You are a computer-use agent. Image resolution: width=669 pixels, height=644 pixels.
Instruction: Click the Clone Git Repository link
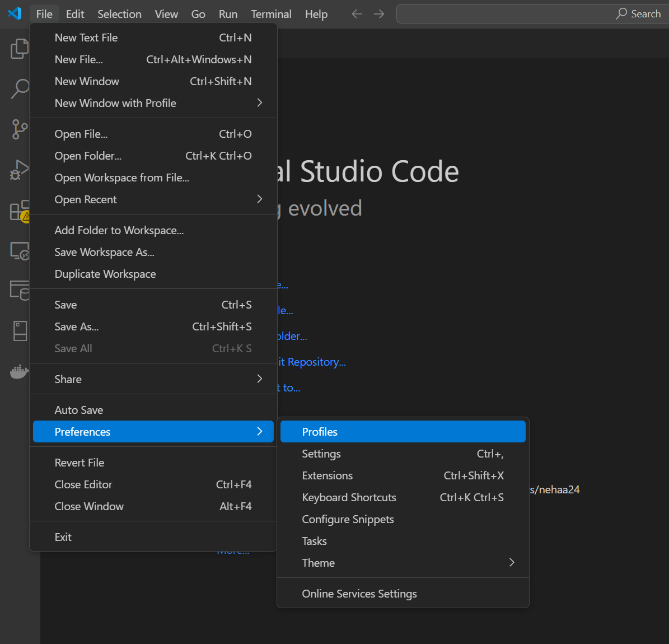point(313,362)
